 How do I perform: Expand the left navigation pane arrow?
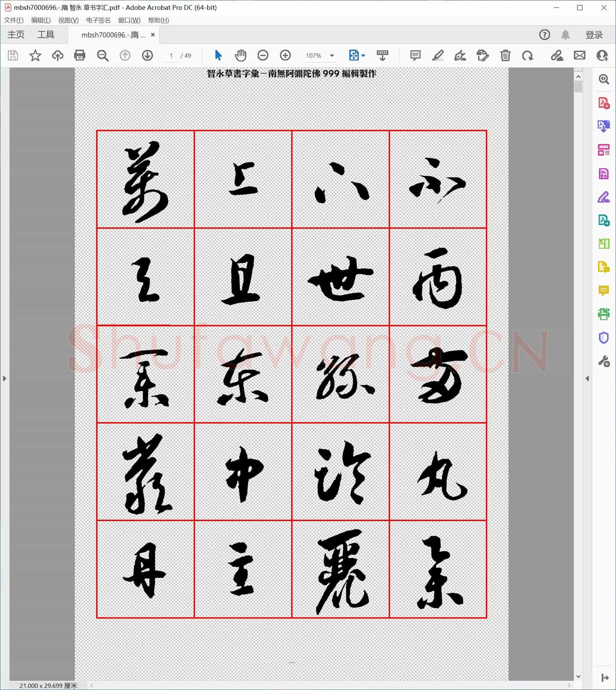pos(5,378)
